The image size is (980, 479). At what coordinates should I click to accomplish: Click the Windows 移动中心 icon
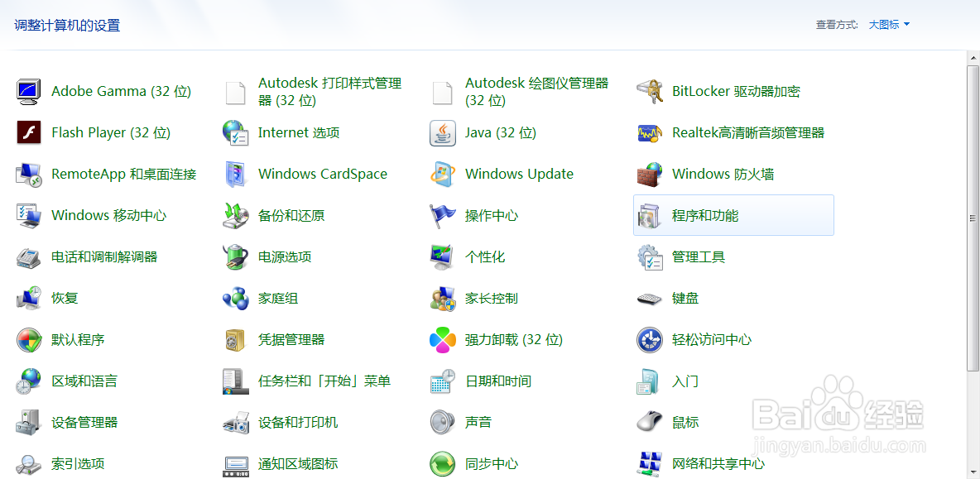pos(28,215)
